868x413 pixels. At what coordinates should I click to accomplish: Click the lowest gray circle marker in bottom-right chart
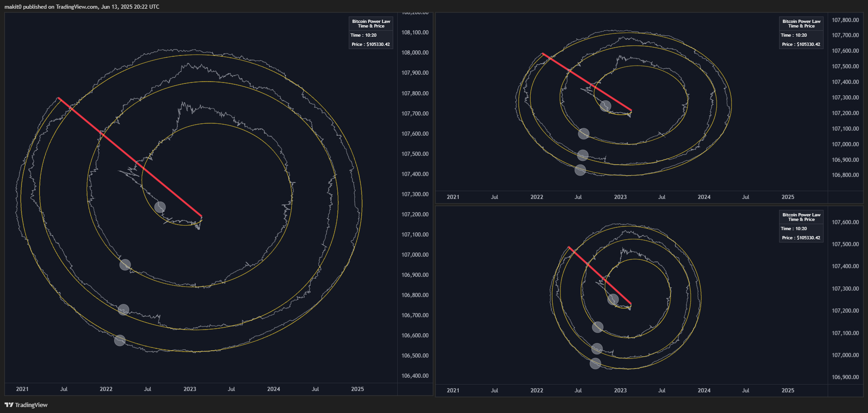click(x=595, y=363)
